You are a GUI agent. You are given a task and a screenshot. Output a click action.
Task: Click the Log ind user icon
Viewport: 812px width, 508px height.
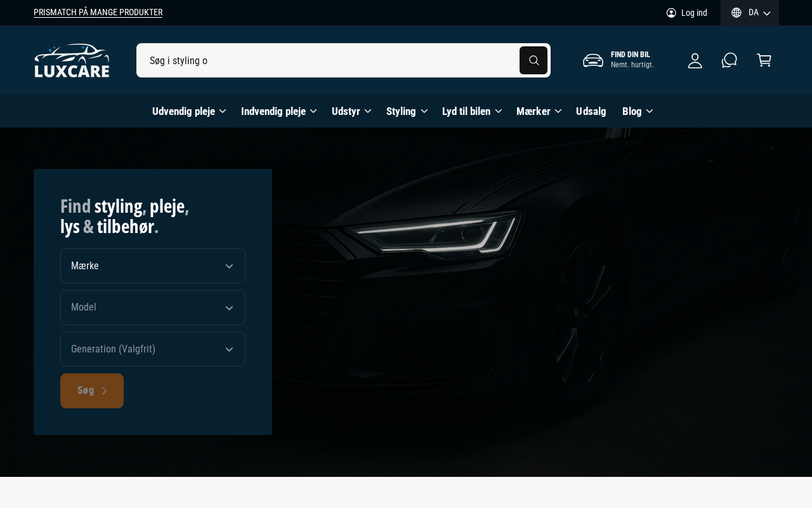671,13
